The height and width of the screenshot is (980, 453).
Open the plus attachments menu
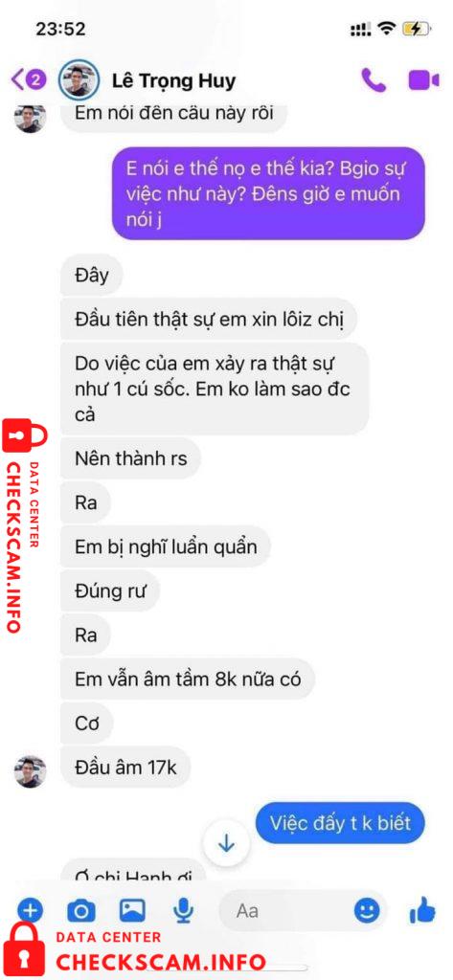click(x=30, y=911)
